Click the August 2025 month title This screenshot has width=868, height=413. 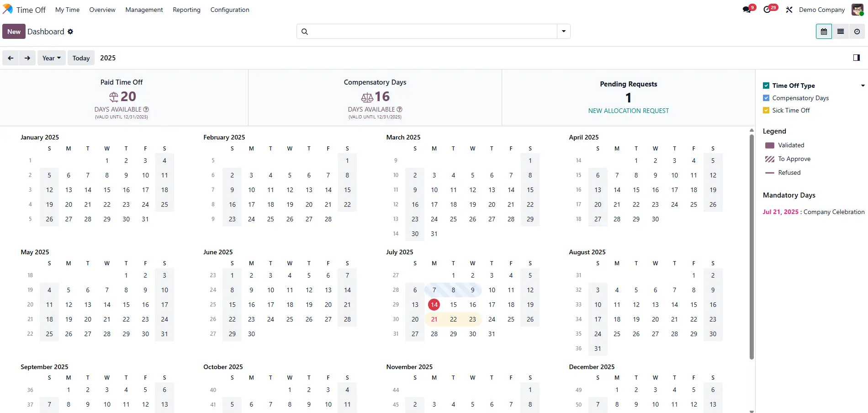(x=587, y=252)
